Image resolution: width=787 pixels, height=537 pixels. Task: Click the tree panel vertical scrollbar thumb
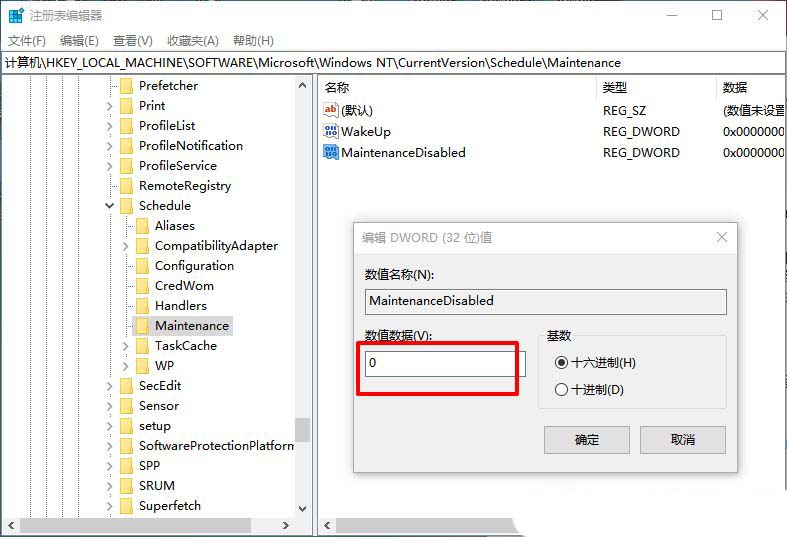point(302,430)
